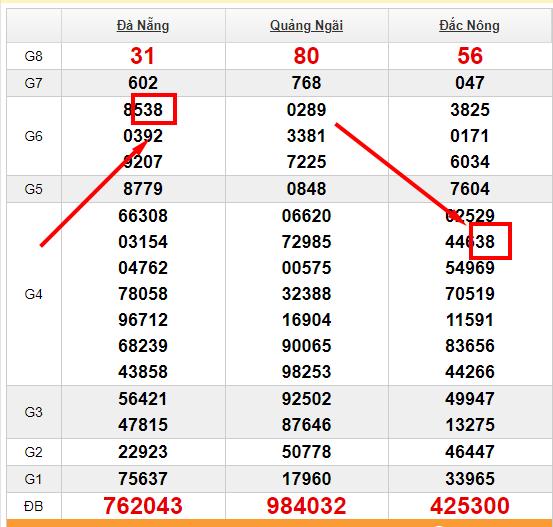Click Quảng Ngãi G6 number 0289
553x527 pixels.
[306, 110]
